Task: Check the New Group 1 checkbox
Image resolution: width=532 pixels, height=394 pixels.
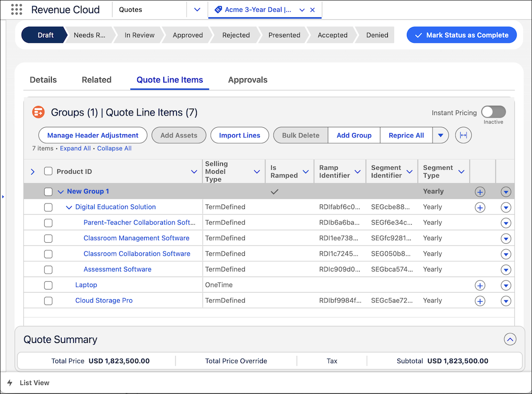Action: click(x=48, y=192)
